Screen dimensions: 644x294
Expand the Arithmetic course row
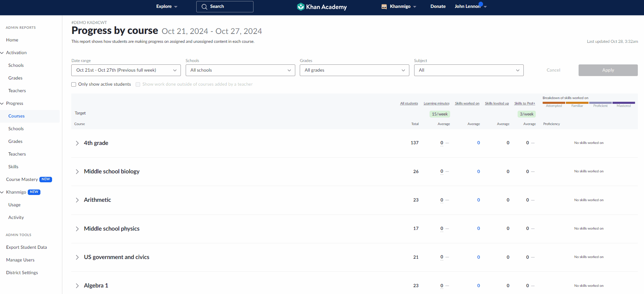(x=77, y=200)
